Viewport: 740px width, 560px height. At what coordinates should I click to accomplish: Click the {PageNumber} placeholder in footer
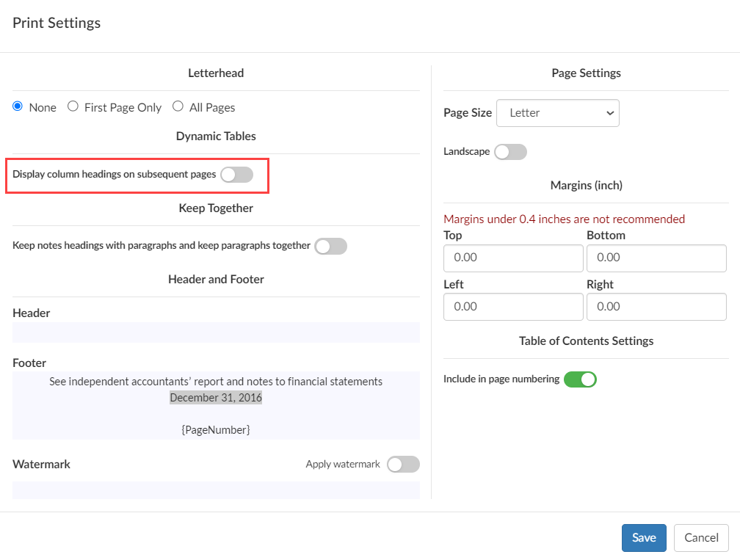click(215, 429)
